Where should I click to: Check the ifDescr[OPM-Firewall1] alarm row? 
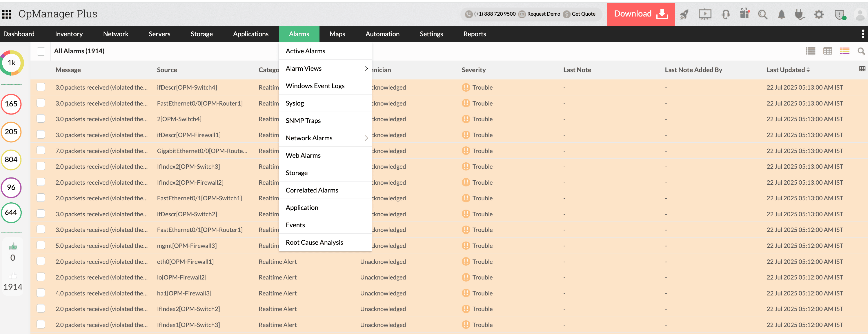point(41,135)
